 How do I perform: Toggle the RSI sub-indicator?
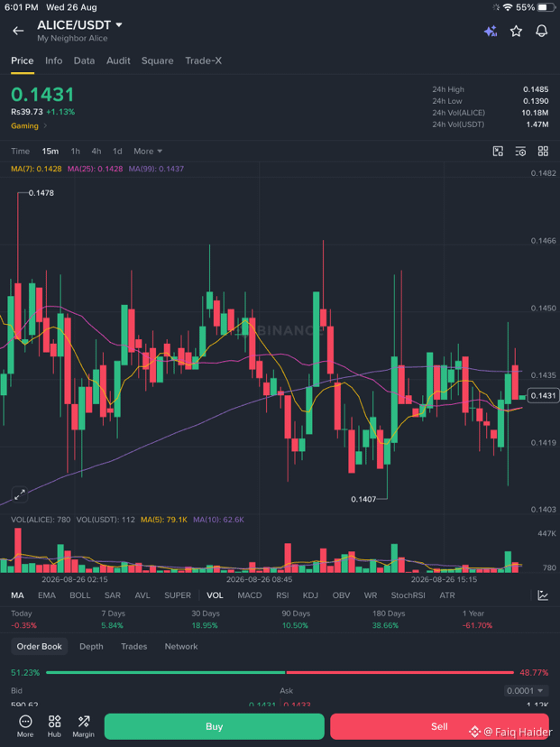[282, 595]
